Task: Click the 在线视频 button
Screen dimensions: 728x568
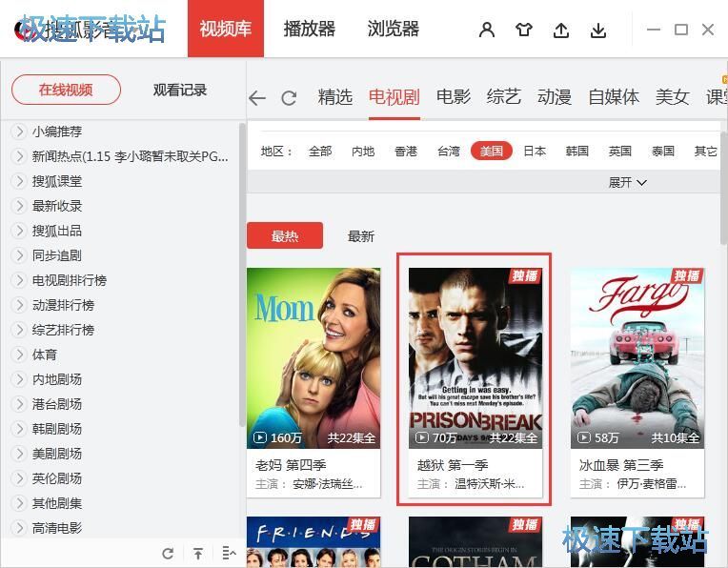Action: point(66,90)
